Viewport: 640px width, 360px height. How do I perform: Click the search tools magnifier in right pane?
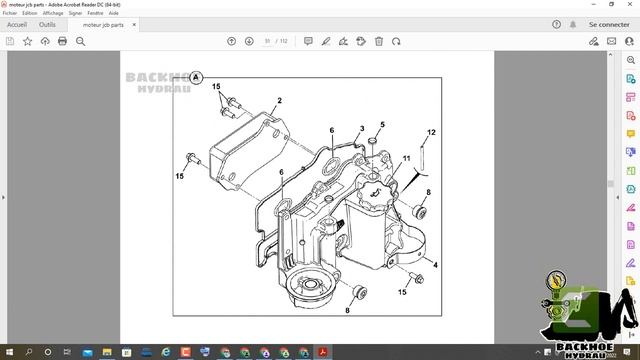(631, 60)
